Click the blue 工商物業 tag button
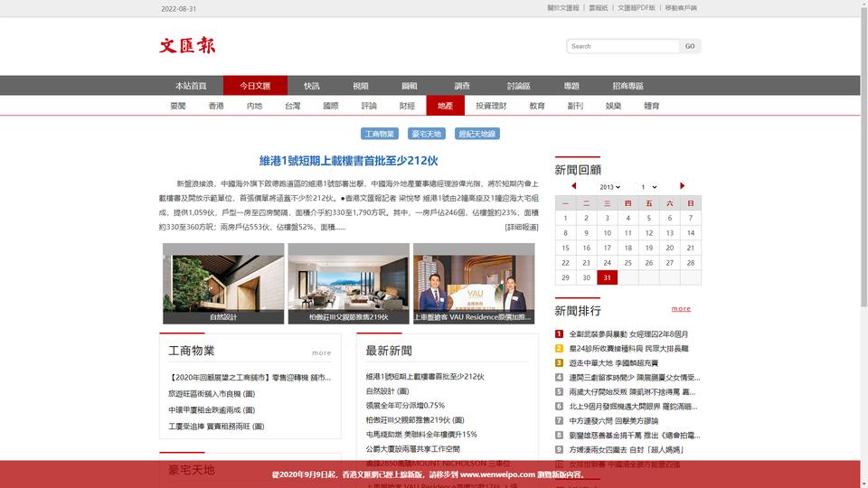Screen dimensions: 868x488 point(380,134)
